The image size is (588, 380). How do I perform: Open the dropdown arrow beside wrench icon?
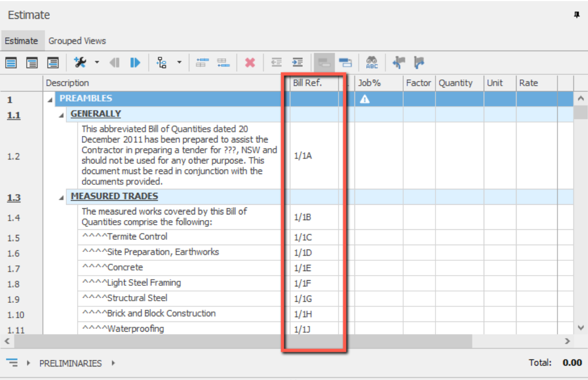(x=96, y=62)
